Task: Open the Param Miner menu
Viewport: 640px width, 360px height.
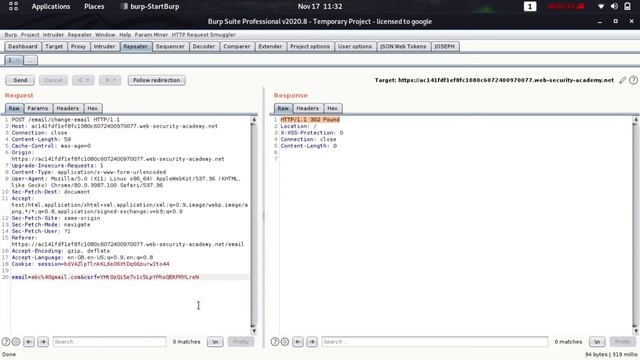Action: point(151,35)
